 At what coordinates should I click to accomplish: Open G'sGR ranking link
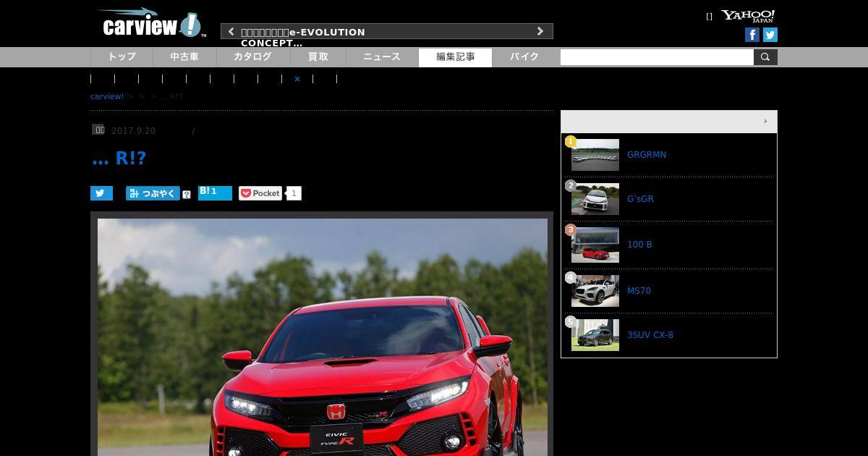(x=640, y=199)
